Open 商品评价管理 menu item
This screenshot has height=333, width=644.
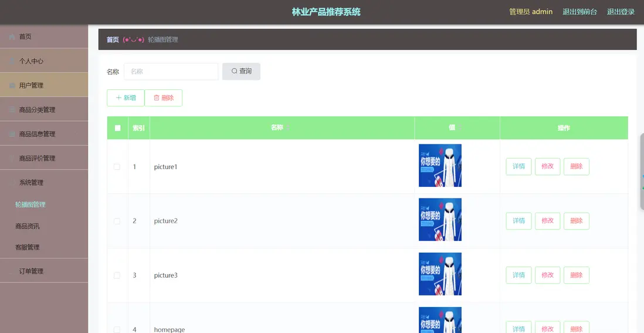coord(44,158)
